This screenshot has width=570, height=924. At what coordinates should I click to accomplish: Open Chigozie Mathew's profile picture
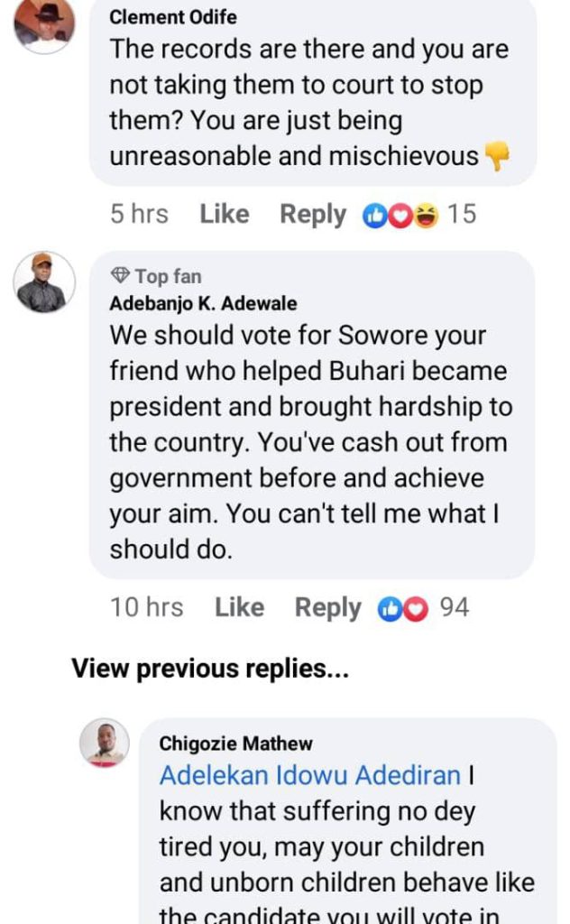(106, 744)
